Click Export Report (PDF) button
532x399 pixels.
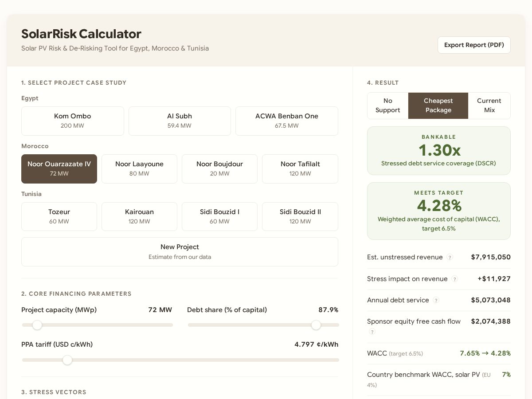click(x=474, y=45)
